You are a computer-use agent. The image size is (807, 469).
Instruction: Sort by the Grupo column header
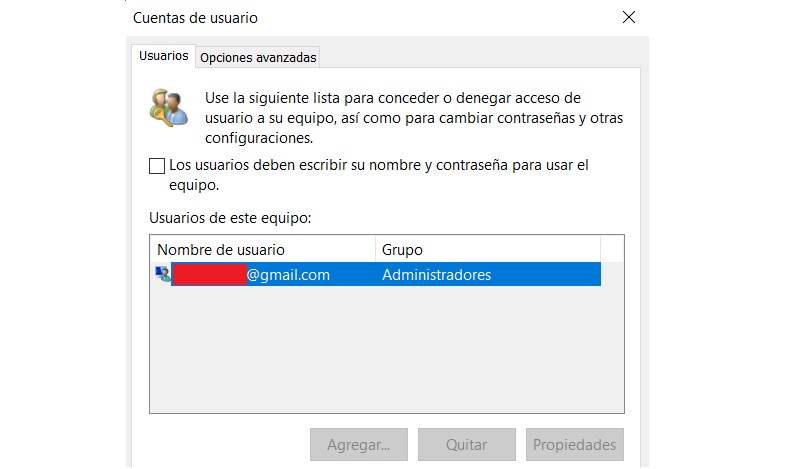coord(488,250)
